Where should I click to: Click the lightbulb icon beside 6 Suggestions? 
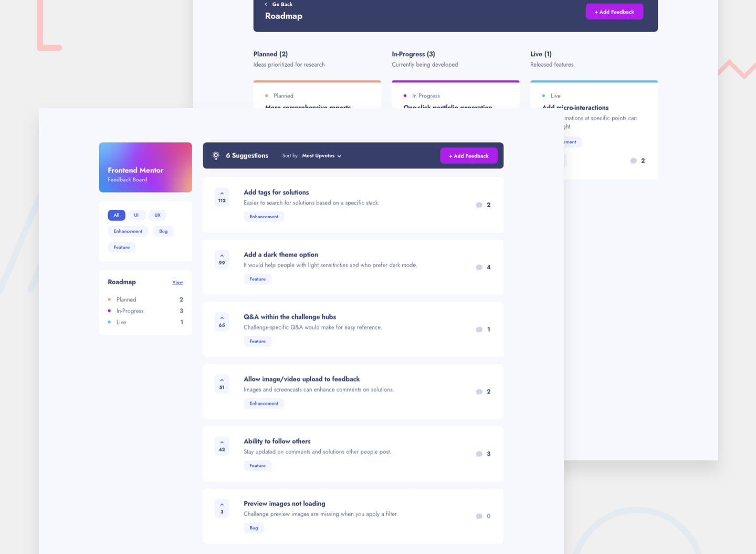pos(215,155)
